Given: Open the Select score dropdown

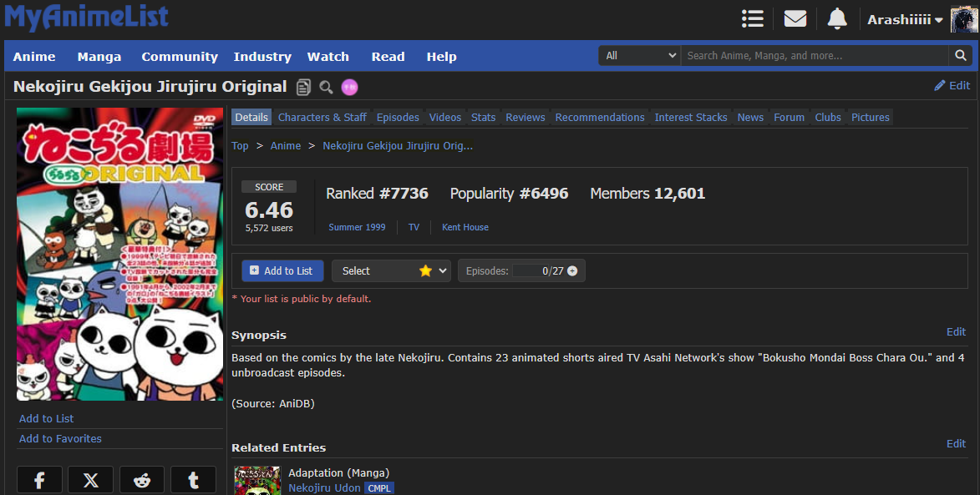Looking at the screenshot, I should coord(391,271).
